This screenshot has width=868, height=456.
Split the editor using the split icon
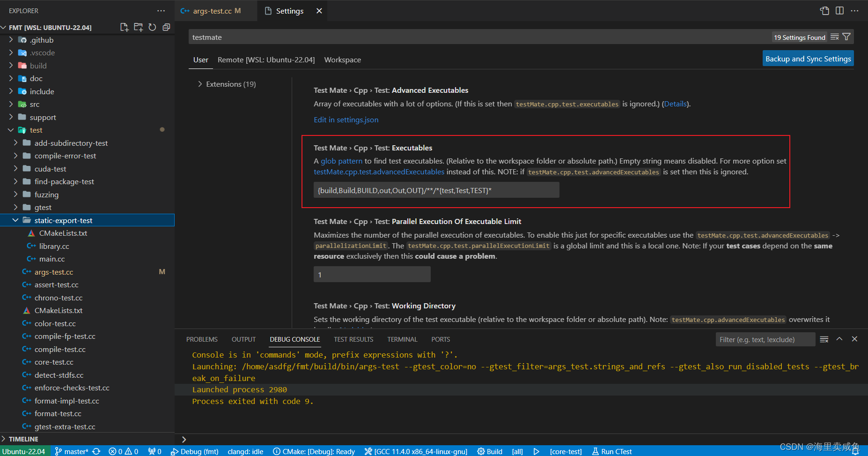839,10
